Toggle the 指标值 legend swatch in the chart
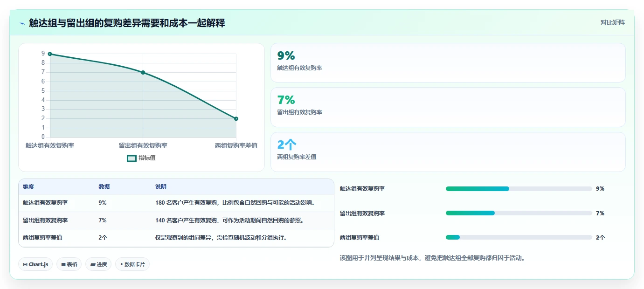 (132, 158)
